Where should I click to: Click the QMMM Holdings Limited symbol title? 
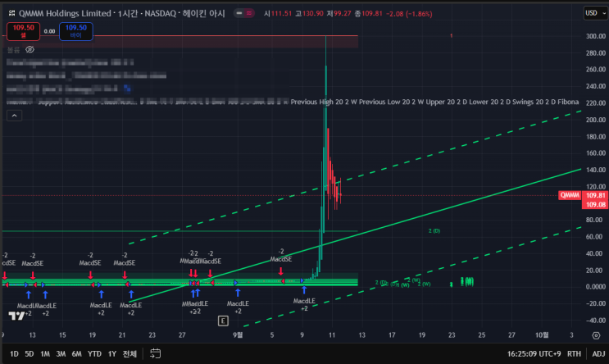65,13
